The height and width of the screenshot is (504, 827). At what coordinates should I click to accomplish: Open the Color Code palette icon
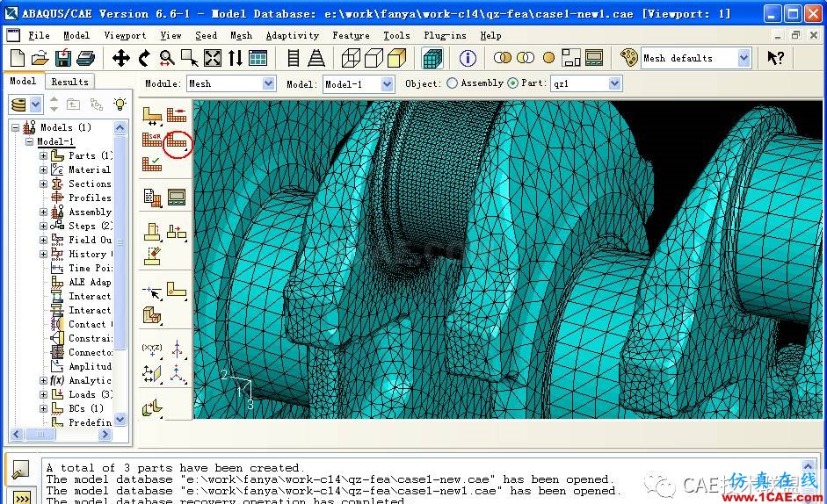click(628, 57)
